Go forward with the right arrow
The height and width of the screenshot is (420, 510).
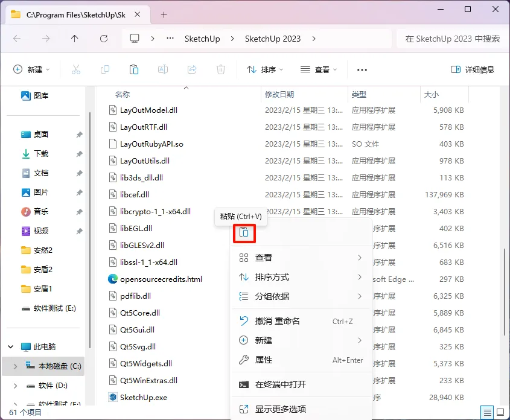tap(46, 39)
